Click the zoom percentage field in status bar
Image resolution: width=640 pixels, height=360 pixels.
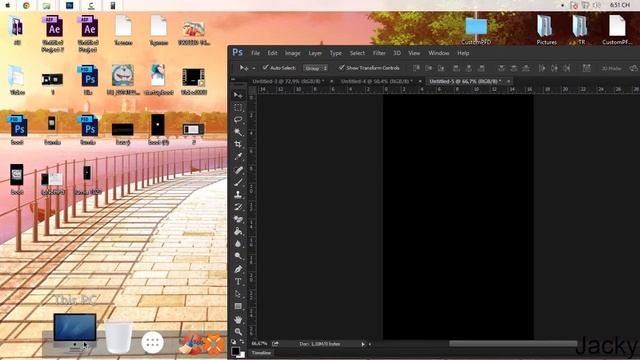(259, 344)
